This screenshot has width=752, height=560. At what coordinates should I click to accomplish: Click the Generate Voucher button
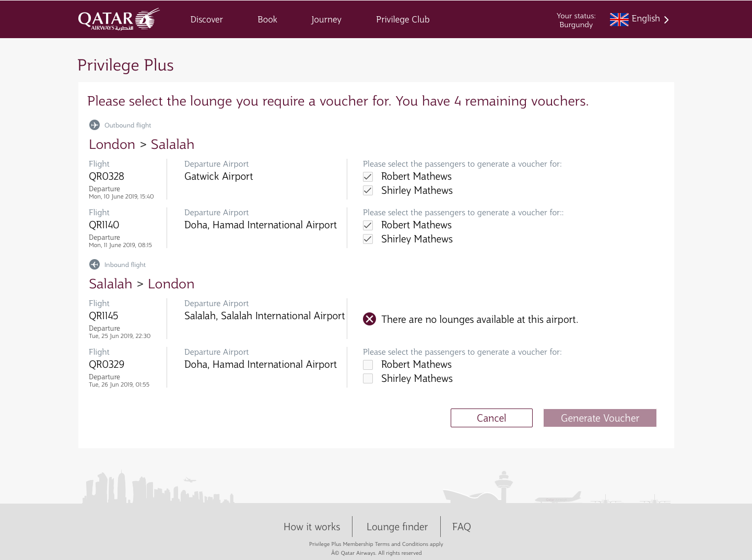(x=600, y=418)
